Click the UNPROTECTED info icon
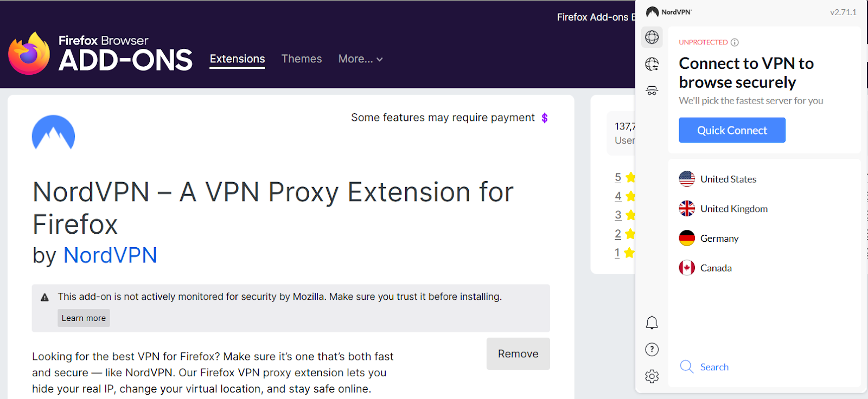Viewport: 868px width, 399px height. point(735,42)
